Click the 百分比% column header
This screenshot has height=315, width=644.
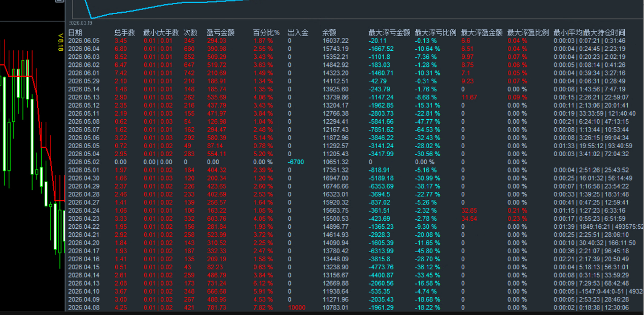(x=266, y=32)
